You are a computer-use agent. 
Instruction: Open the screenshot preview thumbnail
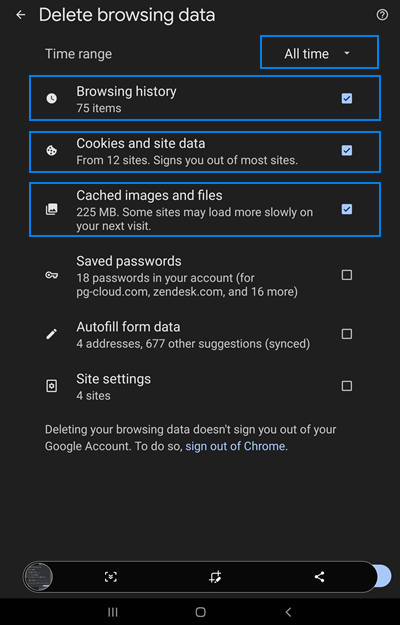38,577
